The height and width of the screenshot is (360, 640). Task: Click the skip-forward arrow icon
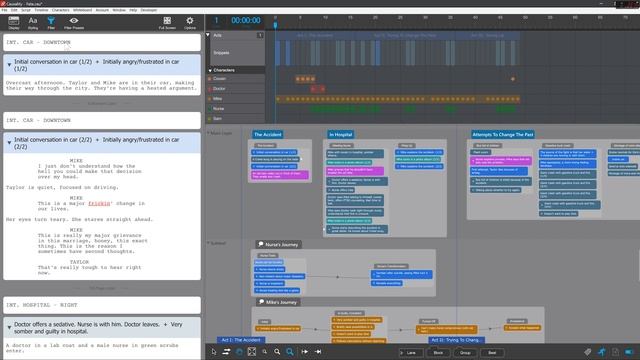click(x=304, y=352)
